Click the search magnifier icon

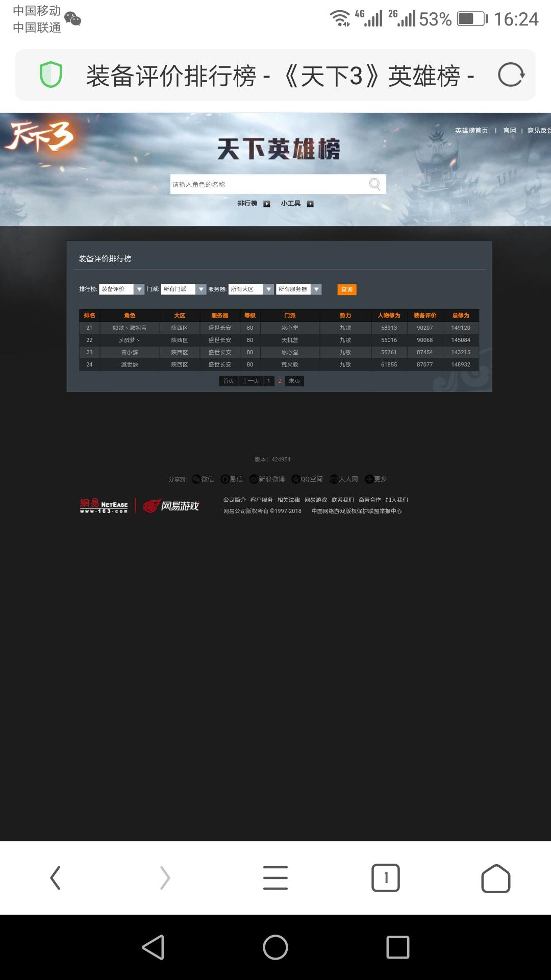click(374, 184)
